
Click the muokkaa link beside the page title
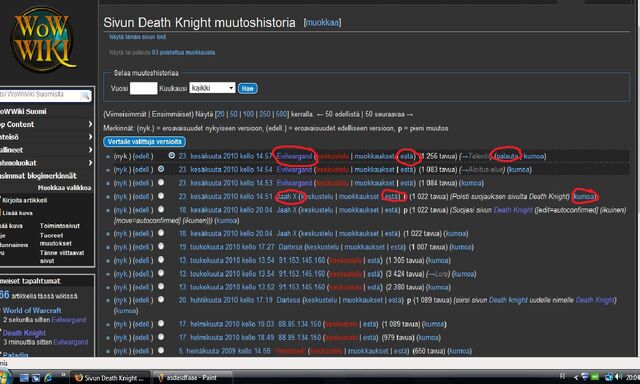tap(322, 23)
